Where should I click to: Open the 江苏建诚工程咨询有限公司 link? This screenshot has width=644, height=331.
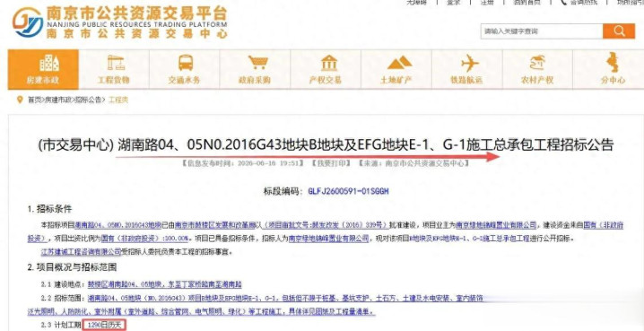81,251
